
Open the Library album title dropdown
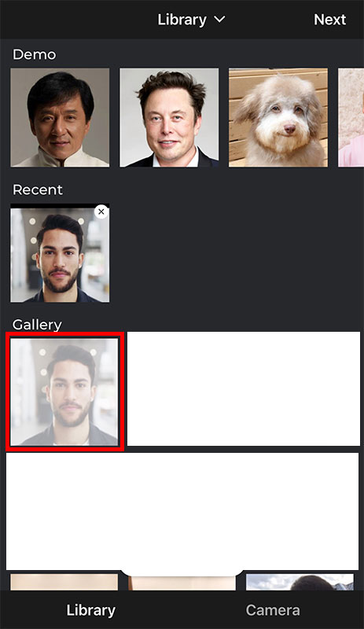[x=182, y=20]
